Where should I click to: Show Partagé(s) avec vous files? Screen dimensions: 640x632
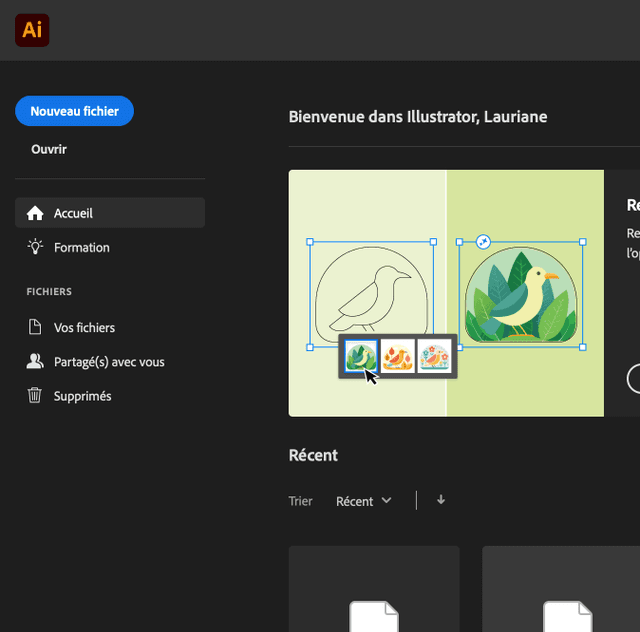pyautogui.click(x=110, y=362)
